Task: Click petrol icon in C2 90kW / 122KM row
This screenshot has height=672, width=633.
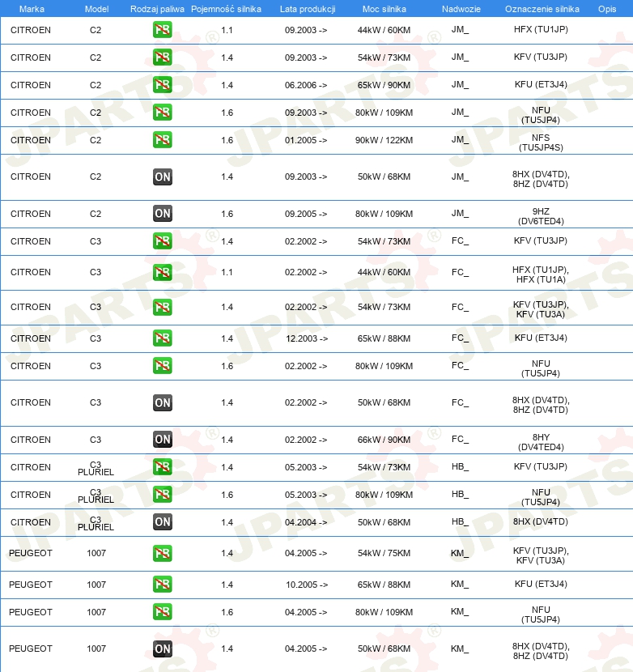Action: (163, 140)
